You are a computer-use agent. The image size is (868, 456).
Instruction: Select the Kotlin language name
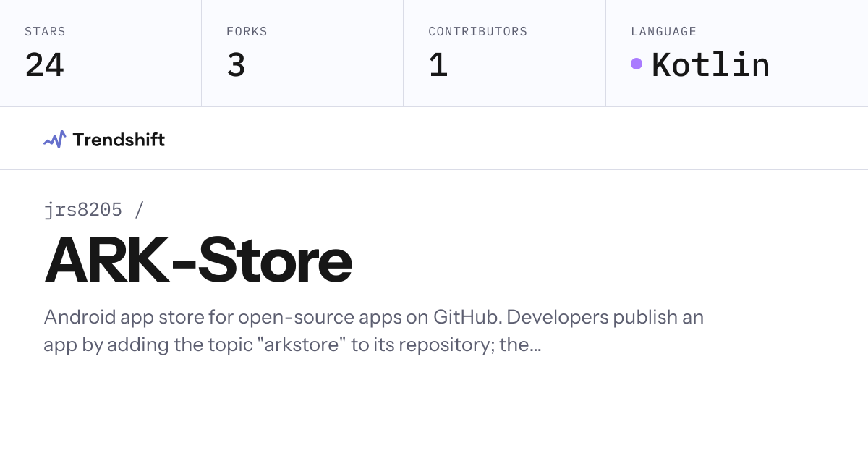(x=710, y=65)
